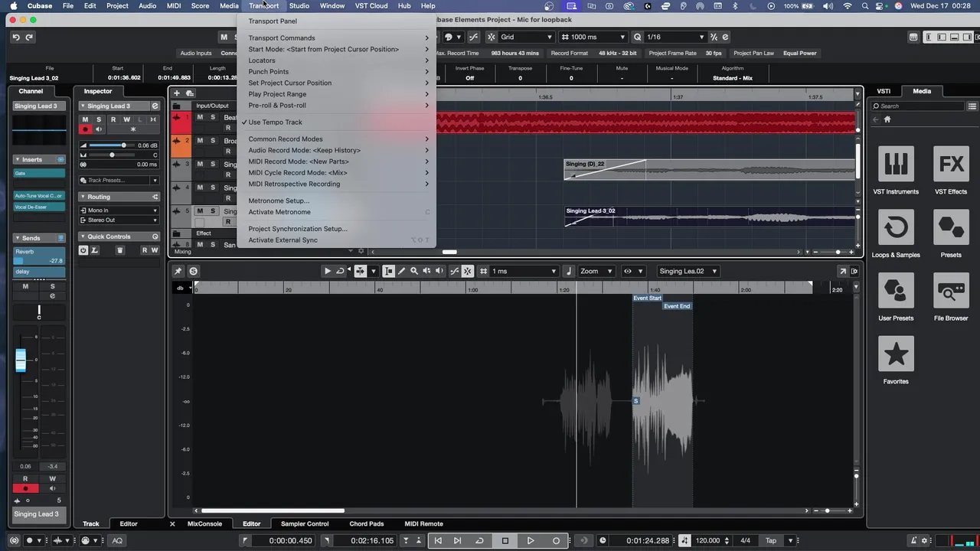Select the Vocal De-Esser insert slot

point(38,207)
